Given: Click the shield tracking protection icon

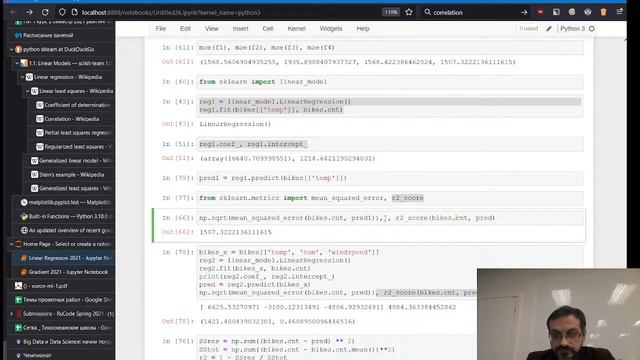Looking at the screenshot, I should [x=62, y=12].
